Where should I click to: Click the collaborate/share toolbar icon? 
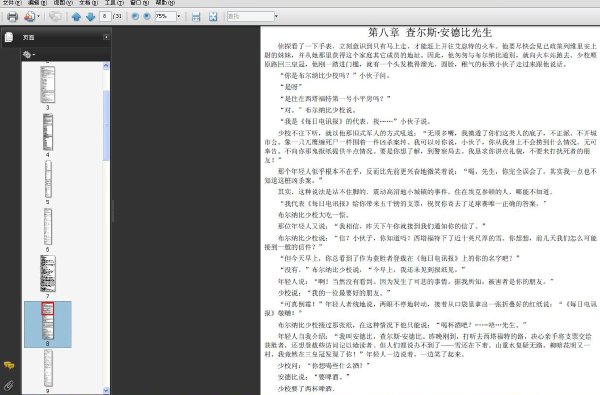(x=29, y=16)
